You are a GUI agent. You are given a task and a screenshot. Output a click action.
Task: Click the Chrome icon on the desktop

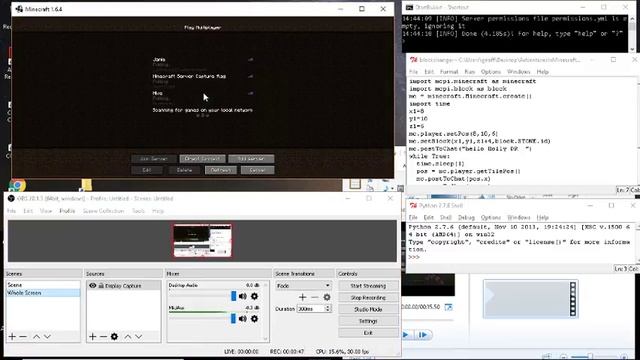coord(17,186)
